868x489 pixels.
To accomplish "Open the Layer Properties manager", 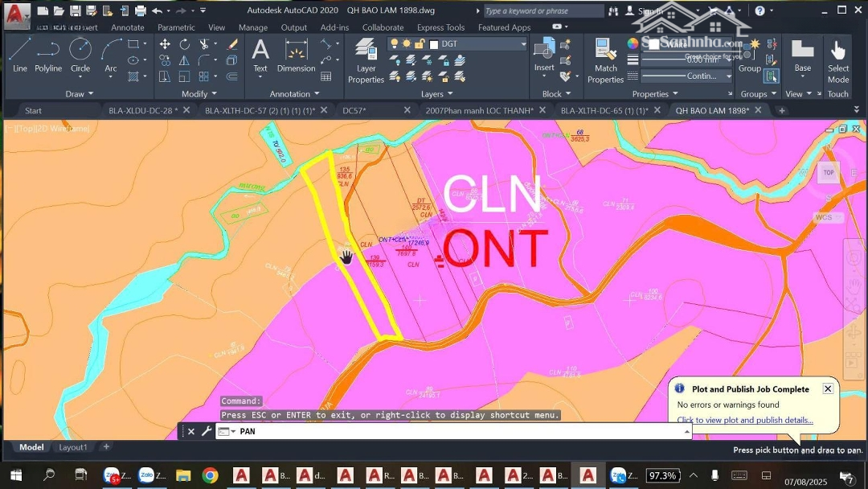I will pos(366,61).
